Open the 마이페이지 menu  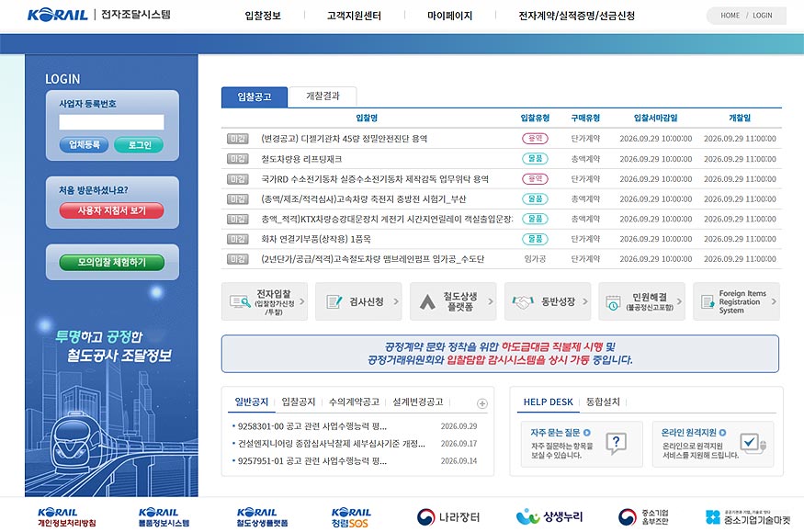pos(449,16)
